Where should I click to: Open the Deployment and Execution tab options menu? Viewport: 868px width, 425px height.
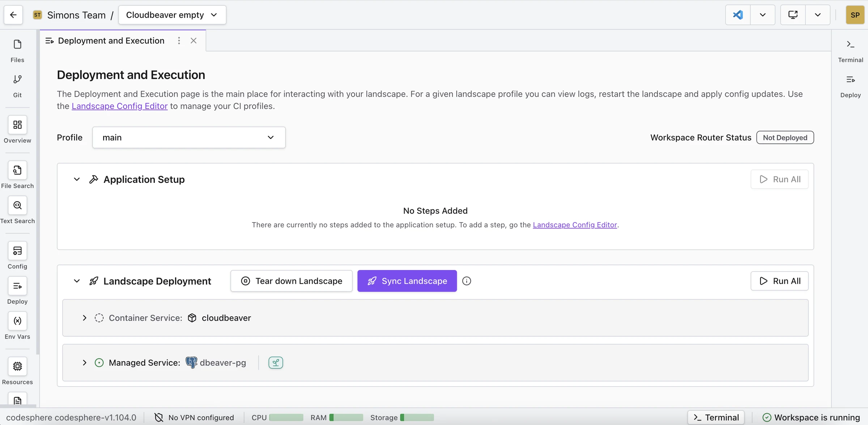(x=179, y=41)
